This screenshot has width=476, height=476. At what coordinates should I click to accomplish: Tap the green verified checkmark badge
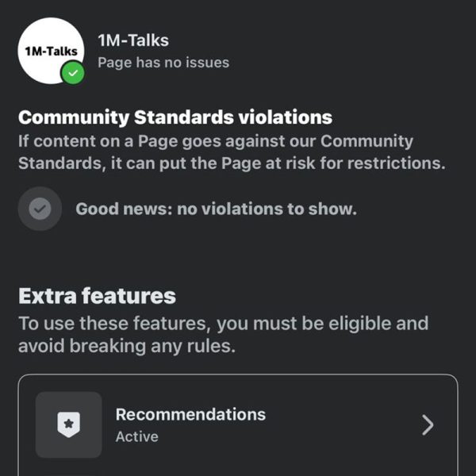[x=72, y=73]
